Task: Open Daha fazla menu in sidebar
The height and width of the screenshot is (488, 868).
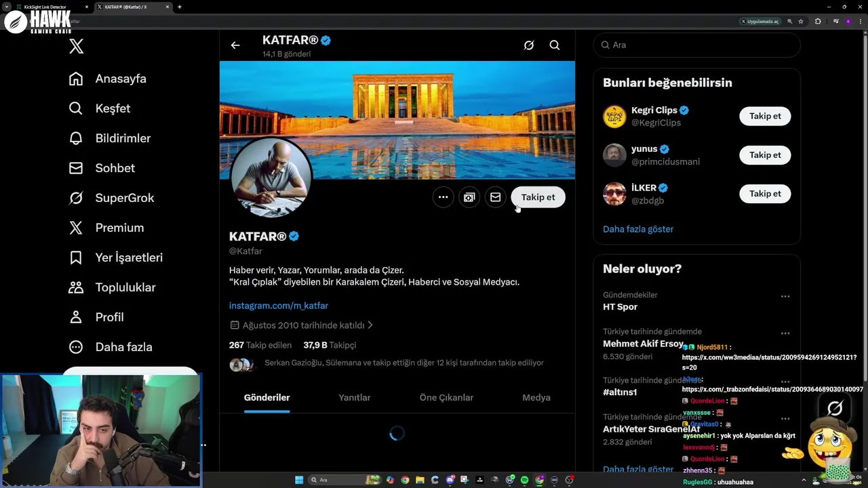Action: tap(111, 347)
